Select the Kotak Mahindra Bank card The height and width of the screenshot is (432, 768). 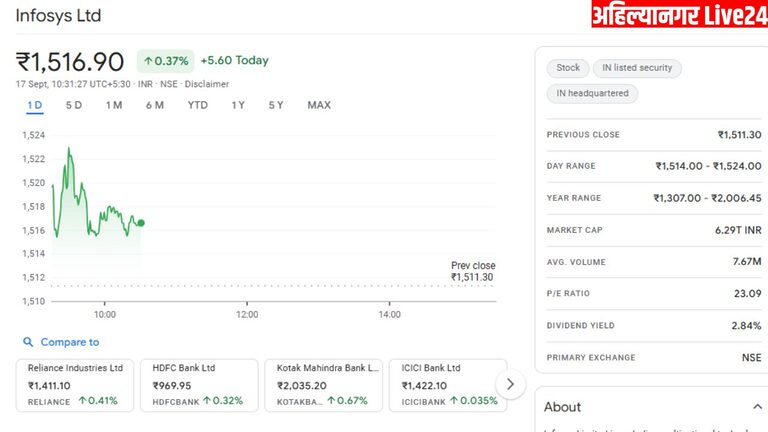pos(323,385)
